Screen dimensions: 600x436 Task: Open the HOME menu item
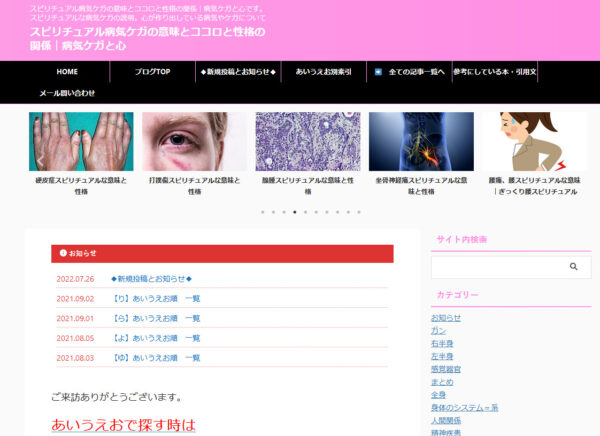(67, 72)
